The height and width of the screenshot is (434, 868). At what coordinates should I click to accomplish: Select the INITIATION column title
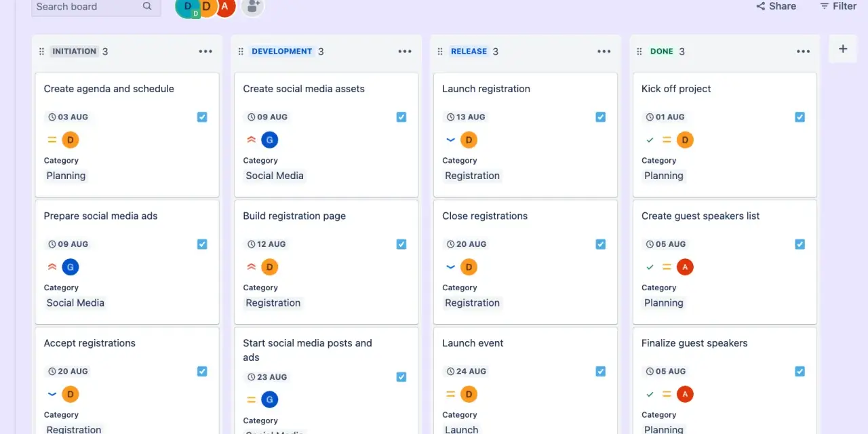[75, 52]
